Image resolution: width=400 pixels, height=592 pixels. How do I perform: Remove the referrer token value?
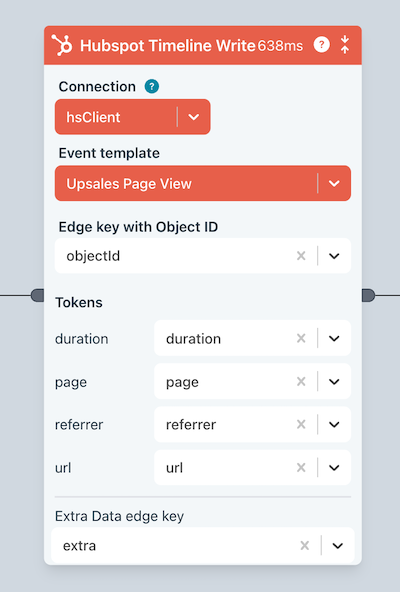click(x=301, y=424)
